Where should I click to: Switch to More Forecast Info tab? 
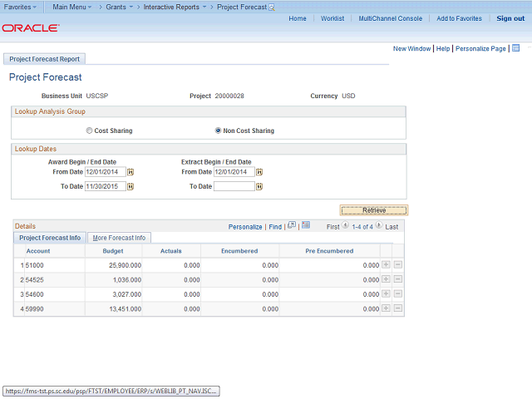click(x=119, y=238)
